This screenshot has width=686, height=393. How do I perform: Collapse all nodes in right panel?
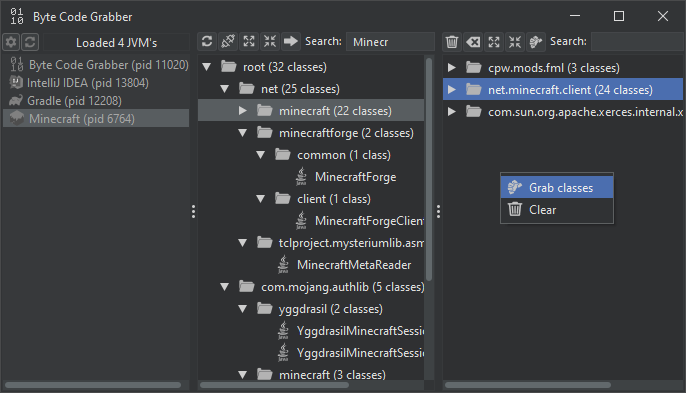point(515,42)
